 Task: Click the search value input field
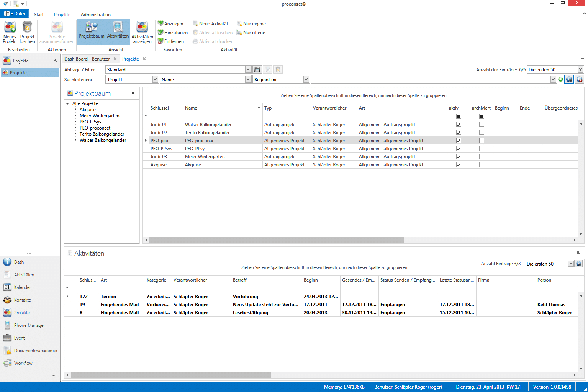(x=431, y=79)
